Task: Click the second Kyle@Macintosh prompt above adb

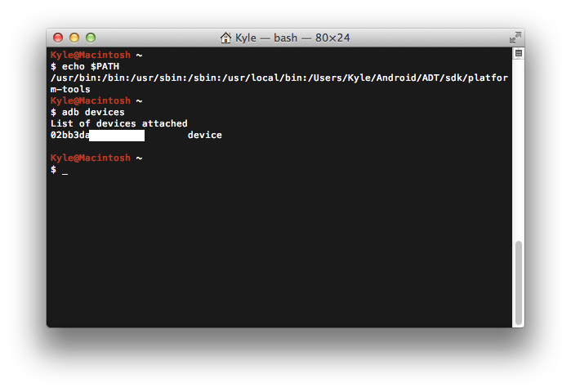Action: click(91, 100)
